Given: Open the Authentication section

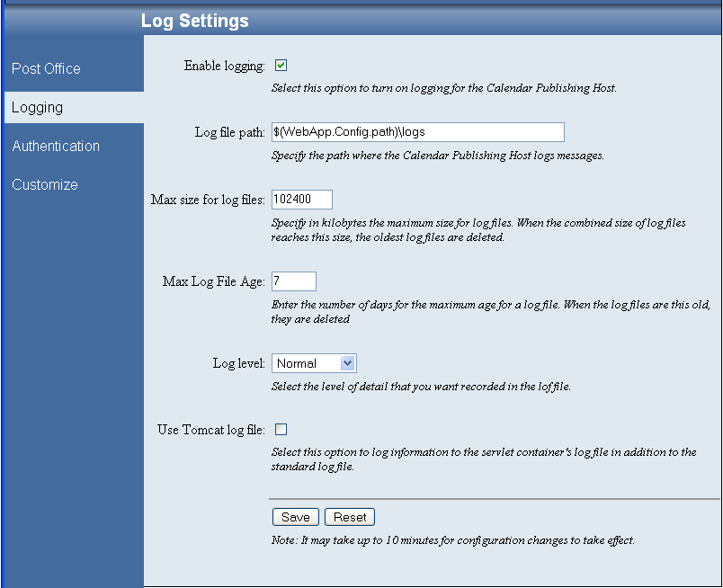Looking at the screenshot, I should [56, 147].
